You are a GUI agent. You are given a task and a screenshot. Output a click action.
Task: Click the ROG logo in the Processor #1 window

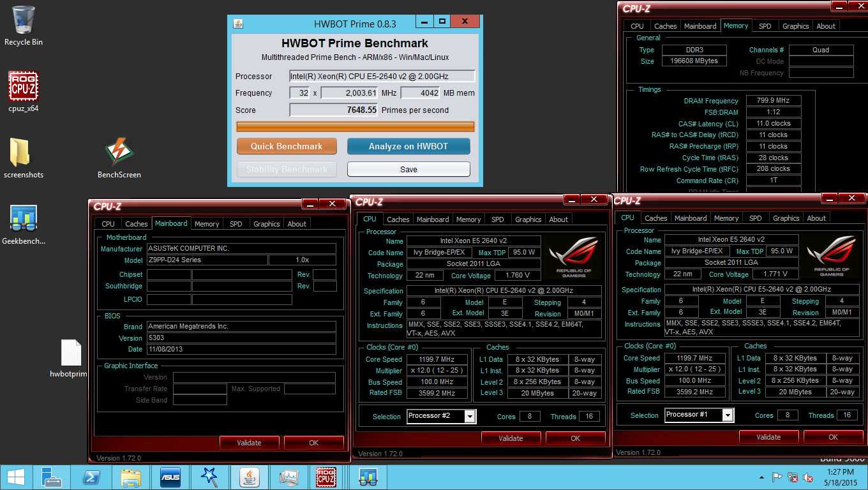832,256
